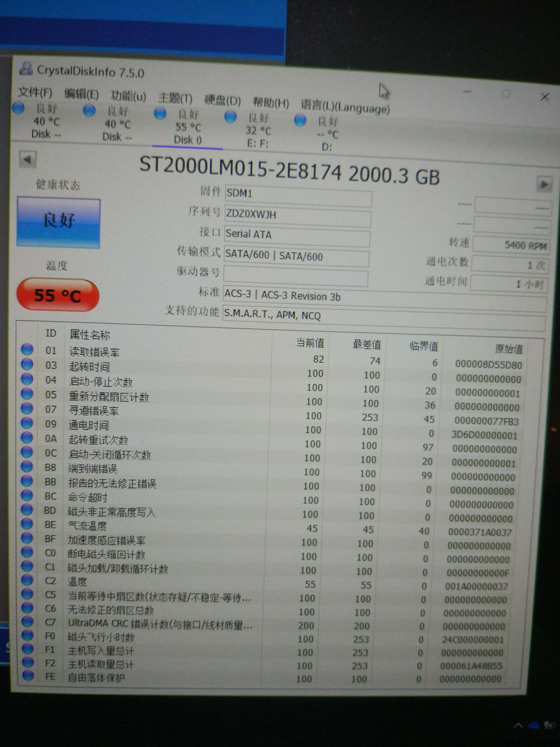This screenshot has height=747, width=560.
Task: Click status orb for 气流温度 row
Action: (x=27, y=524)
